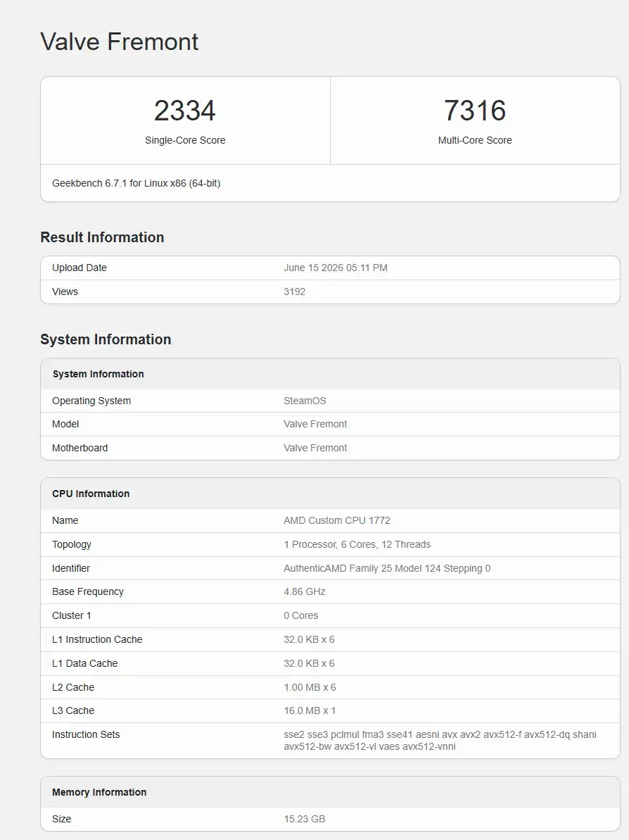Select the Operating System label

(x=91, y=401)
